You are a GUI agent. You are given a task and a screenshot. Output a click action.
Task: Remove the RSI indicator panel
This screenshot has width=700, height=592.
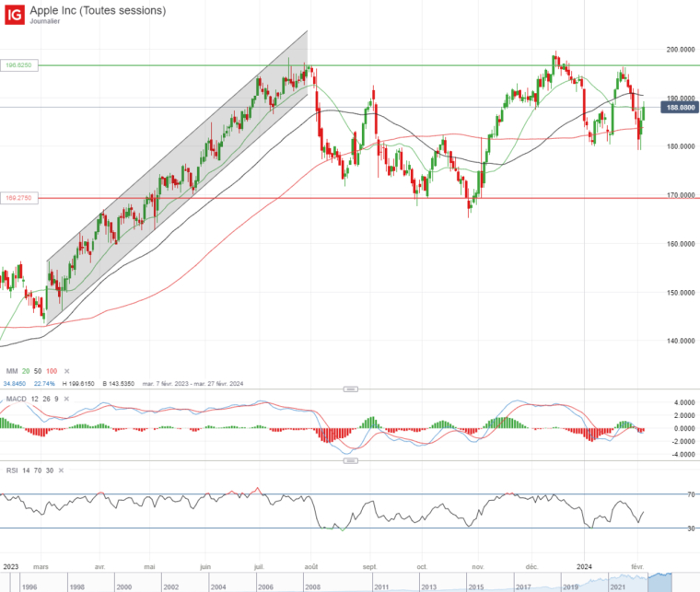click(x=62, y=470)
